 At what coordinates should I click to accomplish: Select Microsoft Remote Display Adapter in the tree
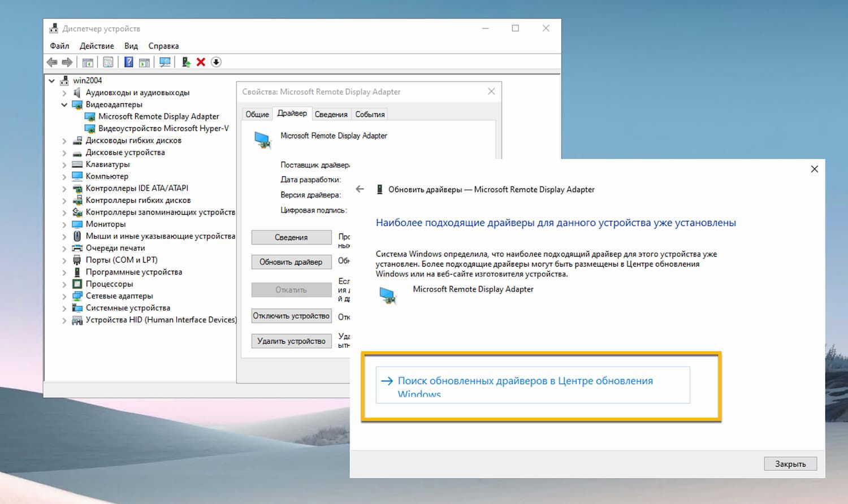tap(159, 116)
